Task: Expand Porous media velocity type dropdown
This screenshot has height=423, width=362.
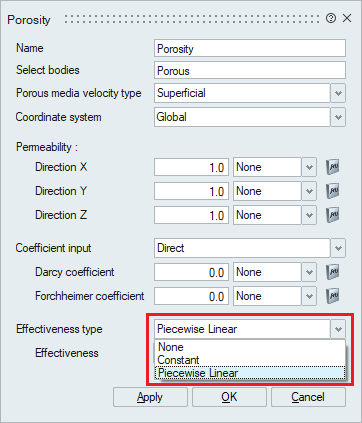Action: coord(338,93)
